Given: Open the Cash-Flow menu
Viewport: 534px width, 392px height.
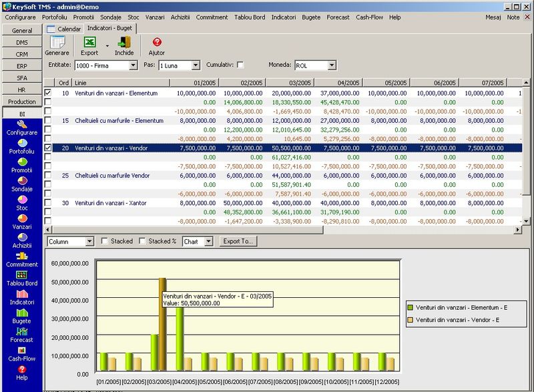Looking at the screenshot, I should click(x=369, y=17).
